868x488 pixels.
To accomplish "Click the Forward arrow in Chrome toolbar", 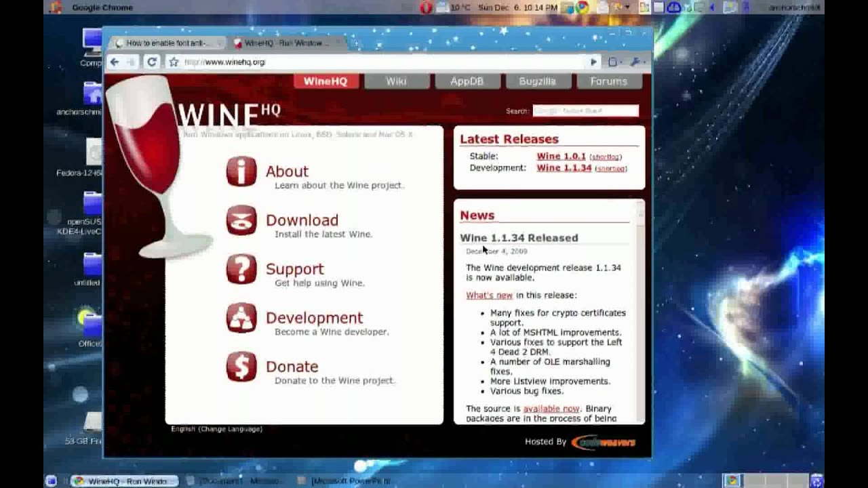I will tap(131, 62).
